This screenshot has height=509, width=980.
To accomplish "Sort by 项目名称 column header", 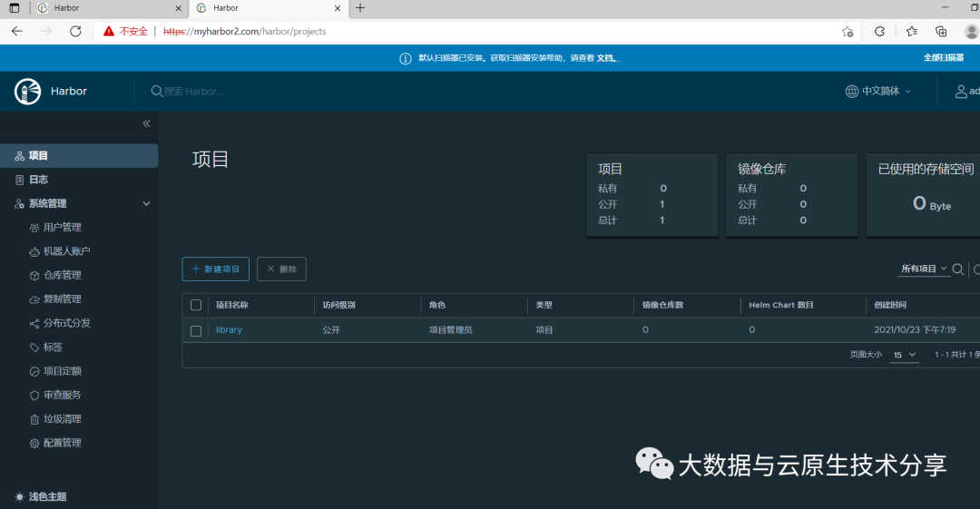I will (232, 305).
